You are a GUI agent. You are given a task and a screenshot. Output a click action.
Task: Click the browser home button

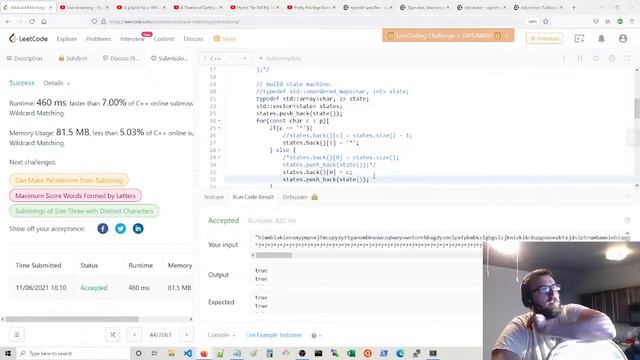(x=44, y=21)
